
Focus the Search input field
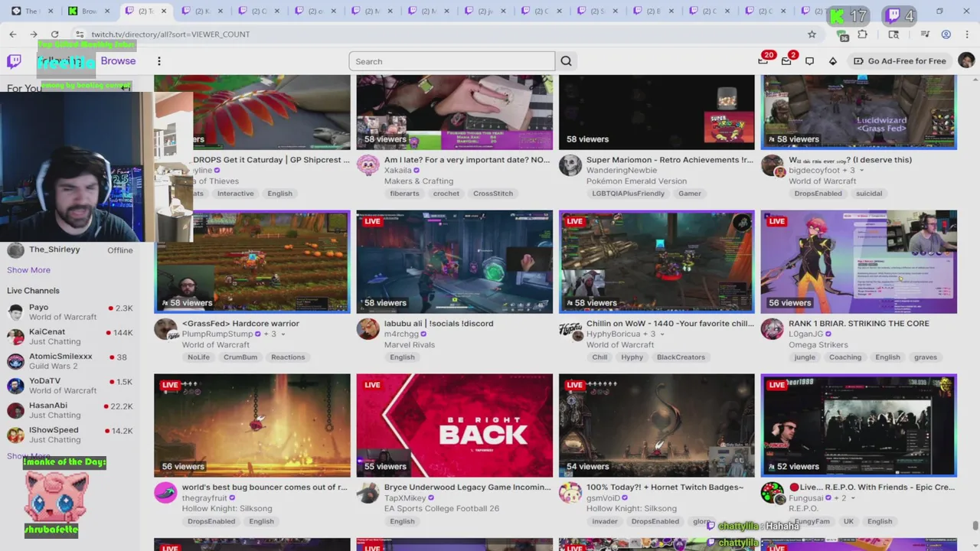point(452,61)
